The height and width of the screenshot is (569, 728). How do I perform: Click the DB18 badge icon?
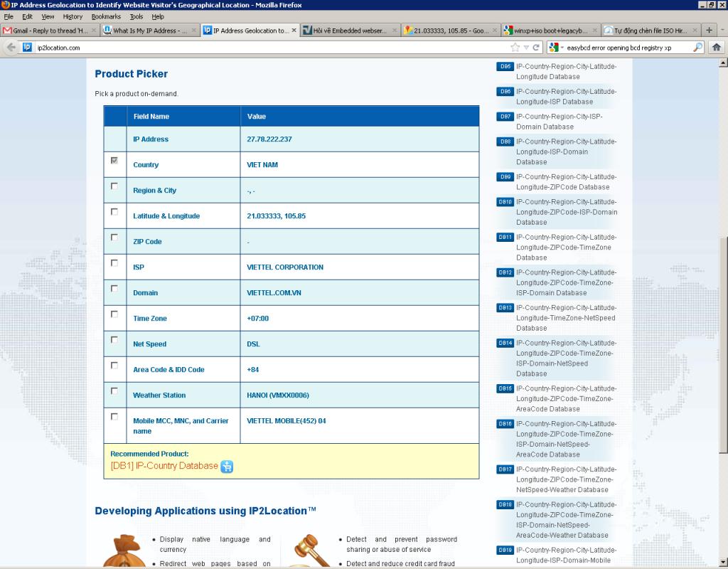pyautogui.click(x=505, y=505)
